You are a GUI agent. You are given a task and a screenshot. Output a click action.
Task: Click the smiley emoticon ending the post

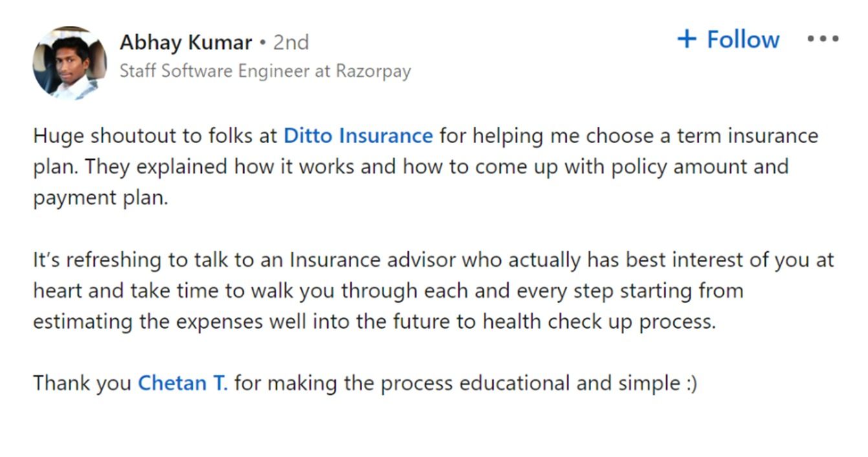[690, 384]
